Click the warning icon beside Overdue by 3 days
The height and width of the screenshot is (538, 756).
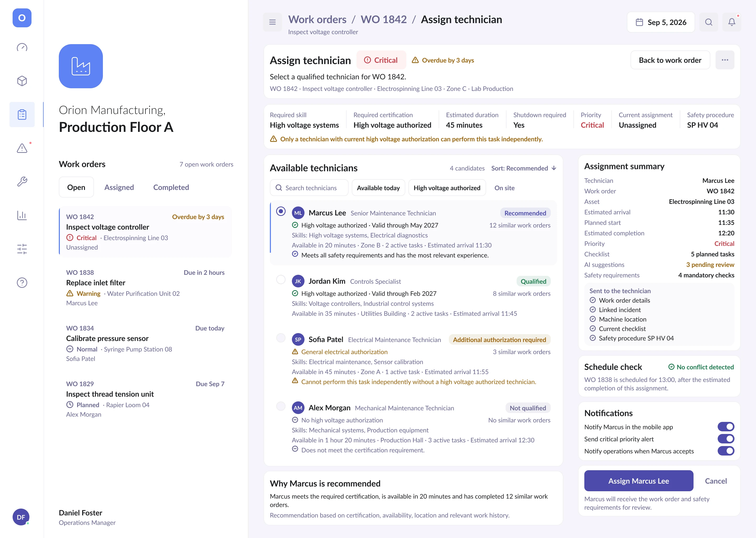click(x=415, y=60)
